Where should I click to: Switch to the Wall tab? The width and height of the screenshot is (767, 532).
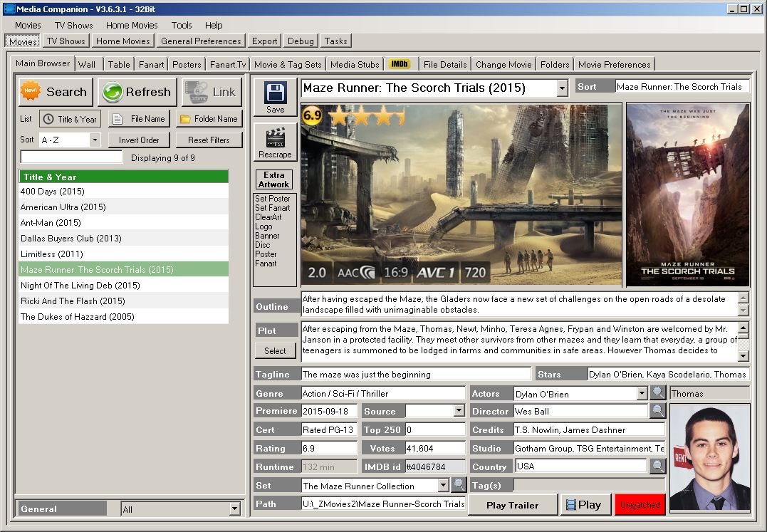click(x=87, y=64)
